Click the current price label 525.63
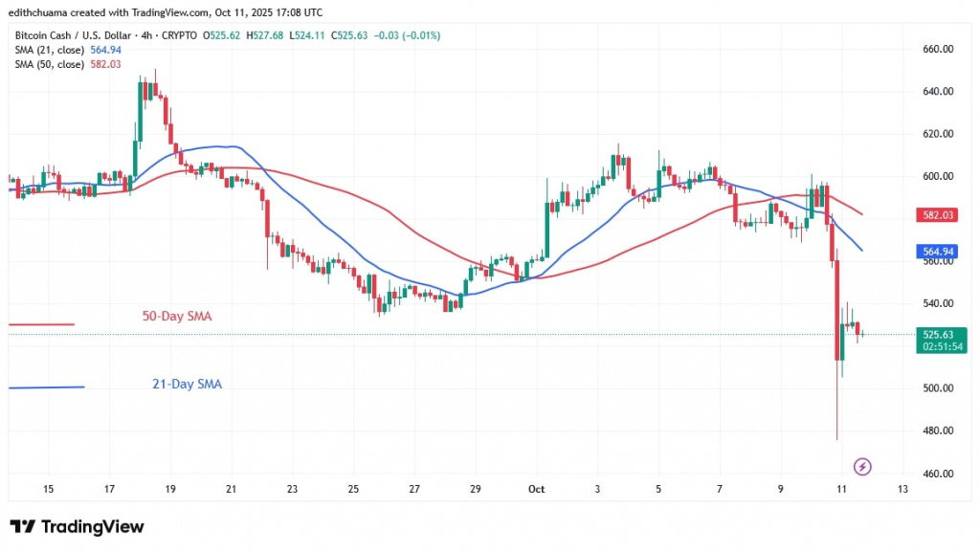The image size is (980, 552). (939, 335)
